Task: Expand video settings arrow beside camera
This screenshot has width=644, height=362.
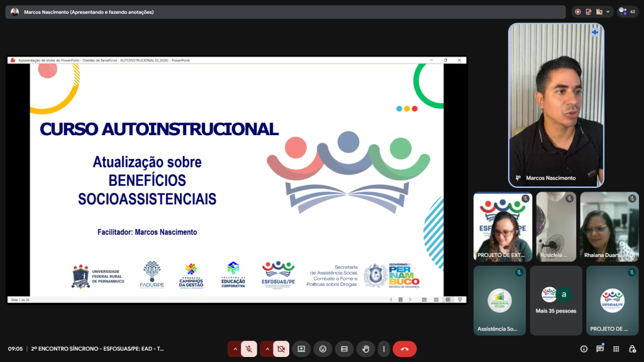Action: click(267, 349)
